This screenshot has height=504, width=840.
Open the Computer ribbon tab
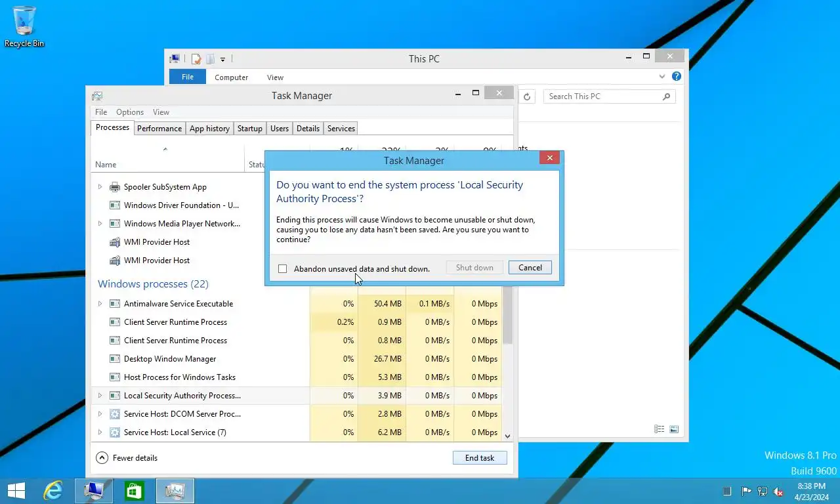click(232, 77)
